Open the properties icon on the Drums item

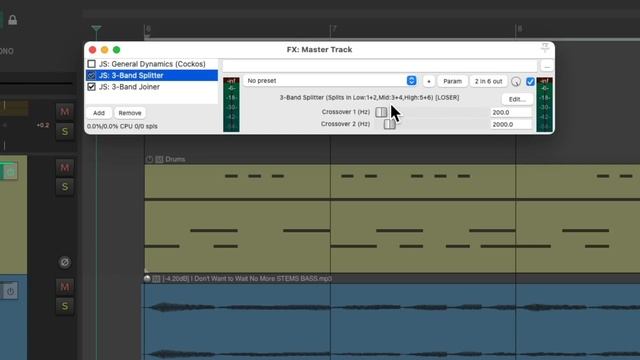click(x=159, y=159)
